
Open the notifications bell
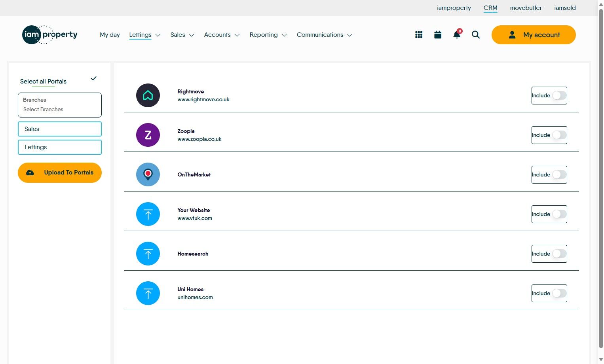(457, 34)
